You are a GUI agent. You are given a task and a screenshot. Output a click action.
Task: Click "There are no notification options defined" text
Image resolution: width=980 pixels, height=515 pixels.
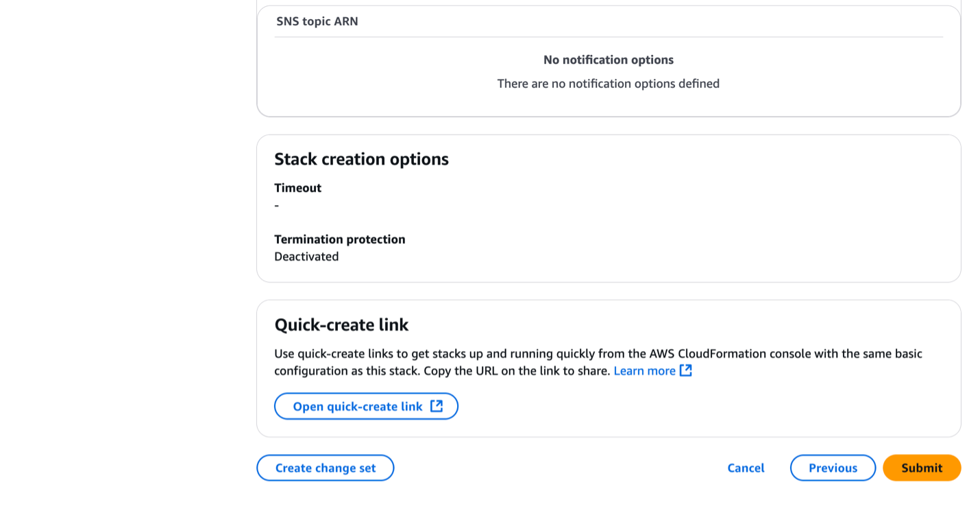[x=608, y=84]
